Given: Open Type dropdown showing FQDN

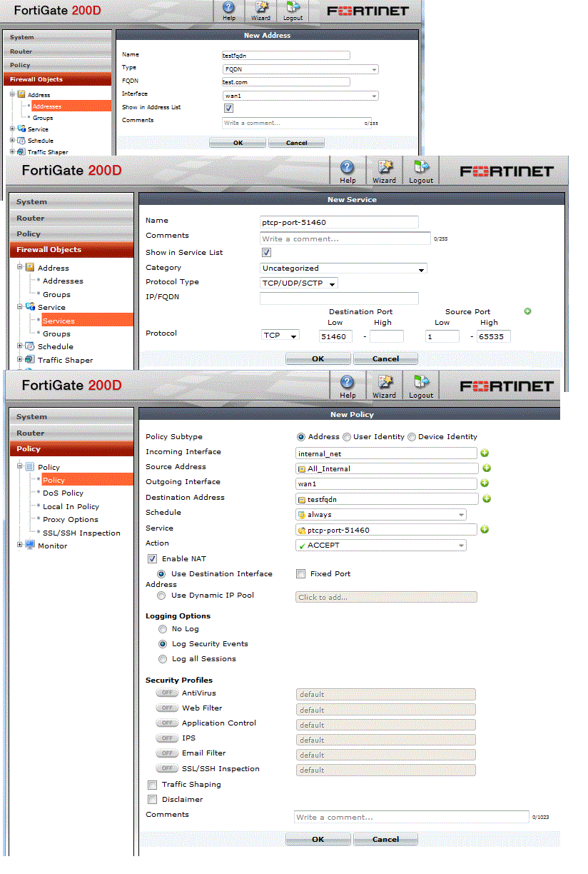Looking at the screenshot, I should 300,69.
